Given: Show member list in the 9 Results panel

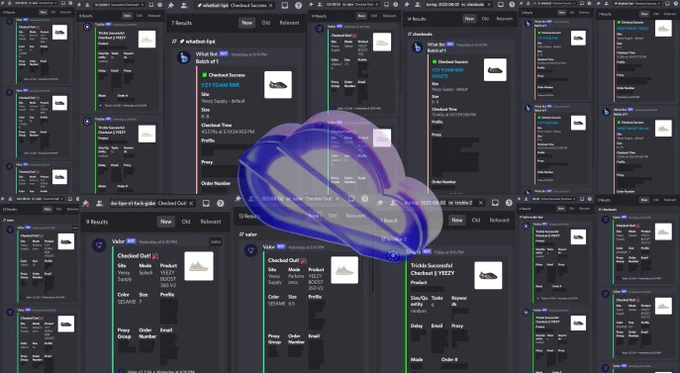Looking at the screenshot, I should 99,203.
